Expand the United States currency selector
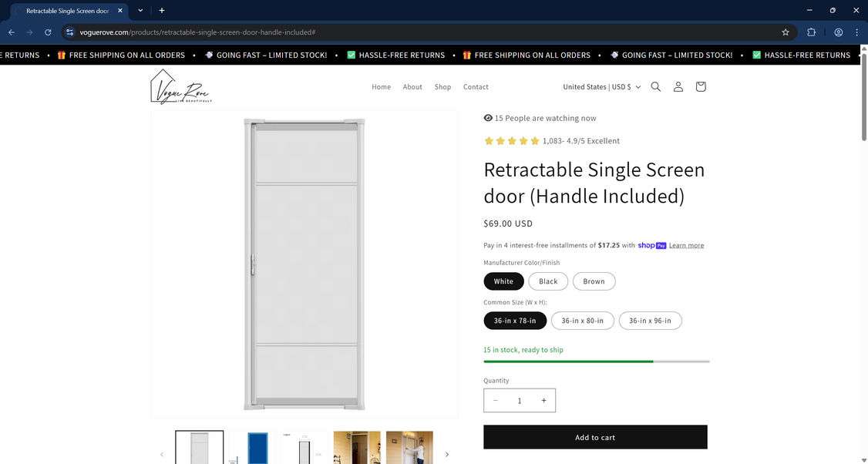Screen dimensions: 868x464 (x=601, y=86)
